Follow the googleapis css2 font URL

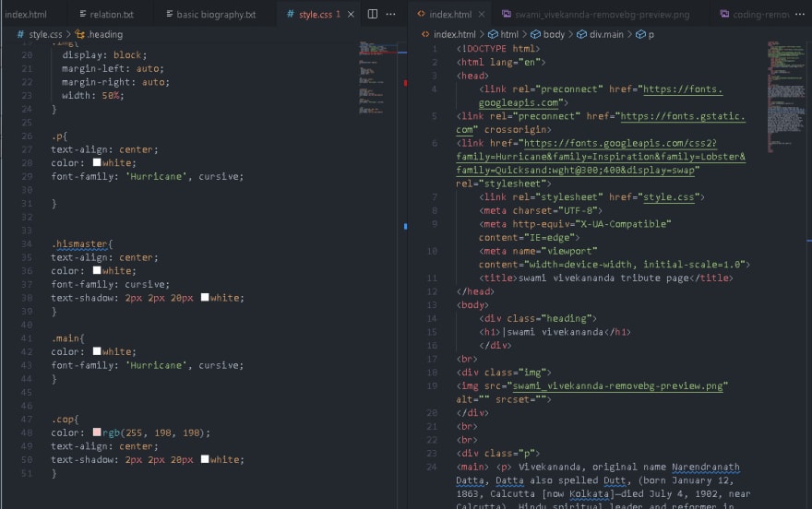[601, 157]
